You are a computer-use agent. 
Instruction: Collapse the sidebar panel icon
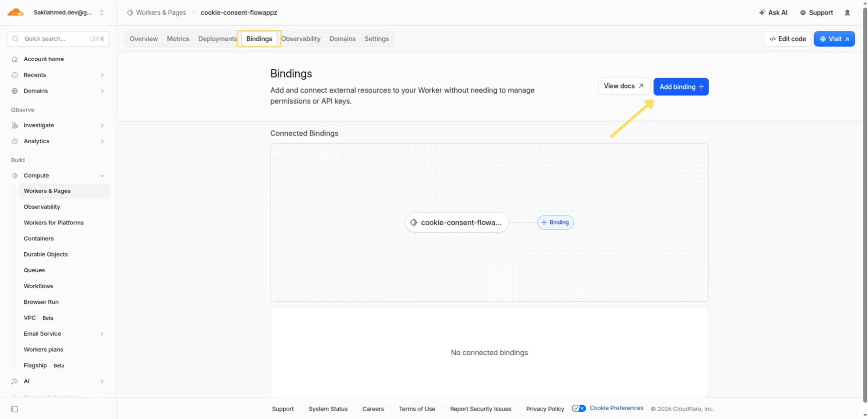click(x=14, y=409)
